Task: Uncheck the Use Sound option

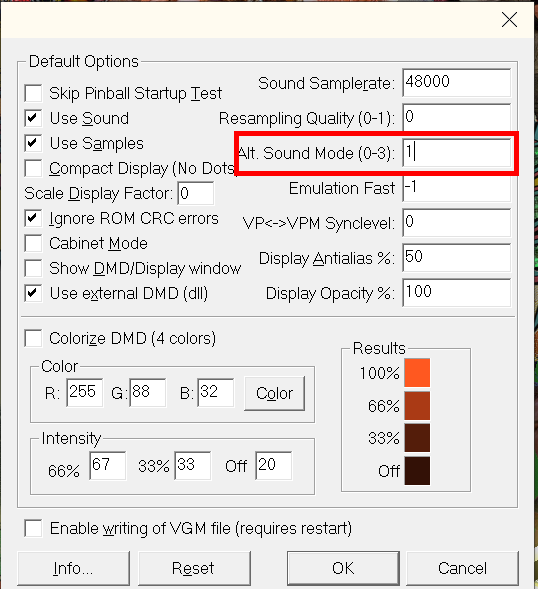Action: pyautogui.click(x=33, y=118)
